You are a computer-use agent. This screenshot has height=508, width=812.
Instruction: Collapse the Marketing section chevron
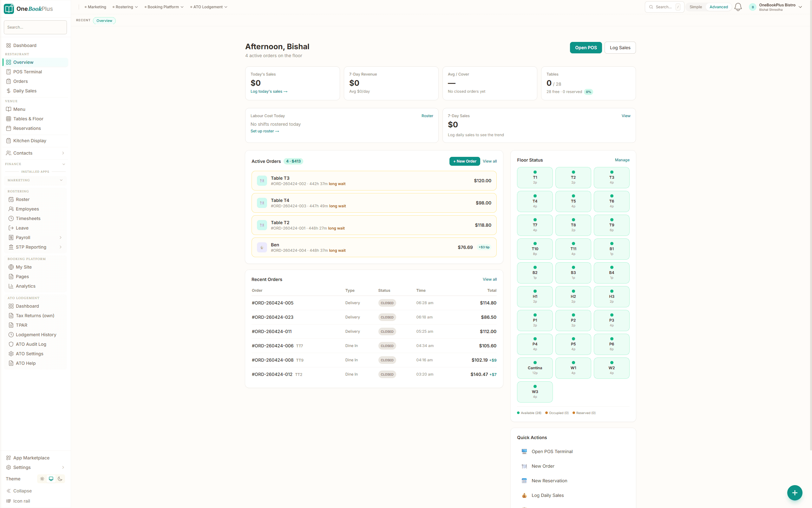click(61, 180)
